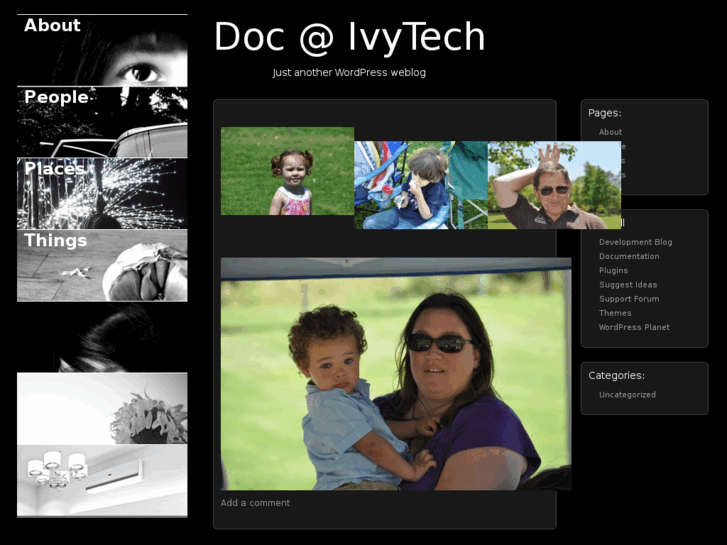Click the Categories: widget heading

click(x=616, y=375)
